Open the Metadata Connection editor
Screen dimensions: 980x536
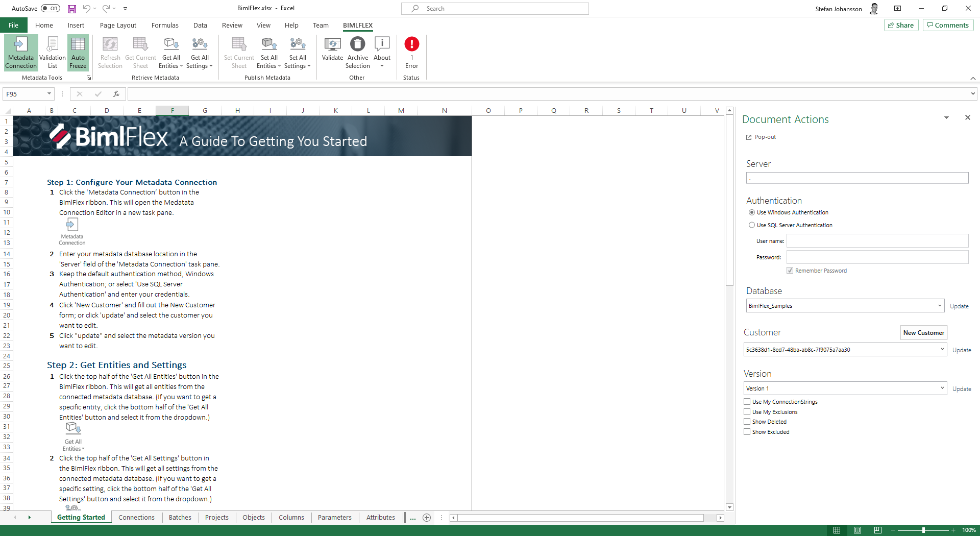20,51
